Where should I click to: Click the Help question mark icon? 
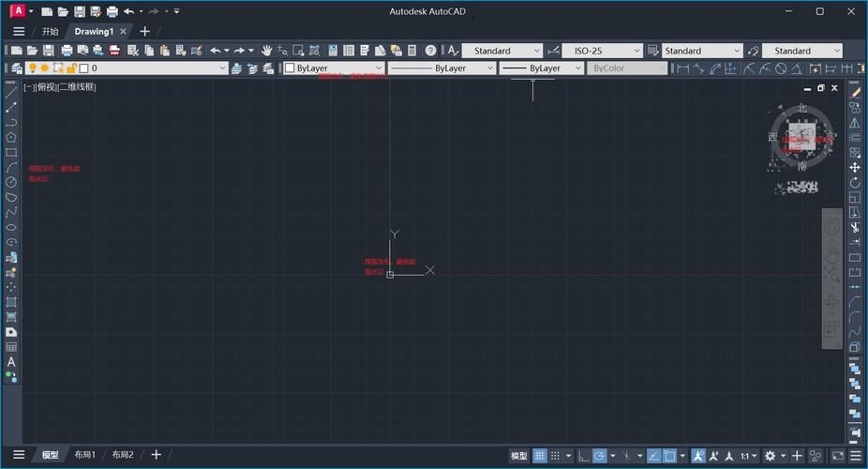[x=430, y=51]
